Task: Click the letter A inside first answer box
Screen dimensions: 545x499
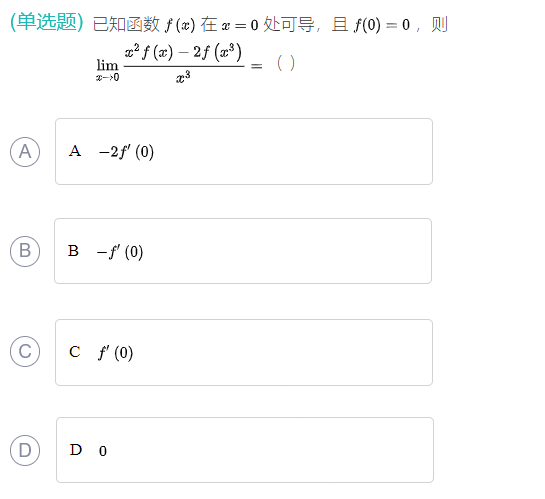Action: point(75,151)
